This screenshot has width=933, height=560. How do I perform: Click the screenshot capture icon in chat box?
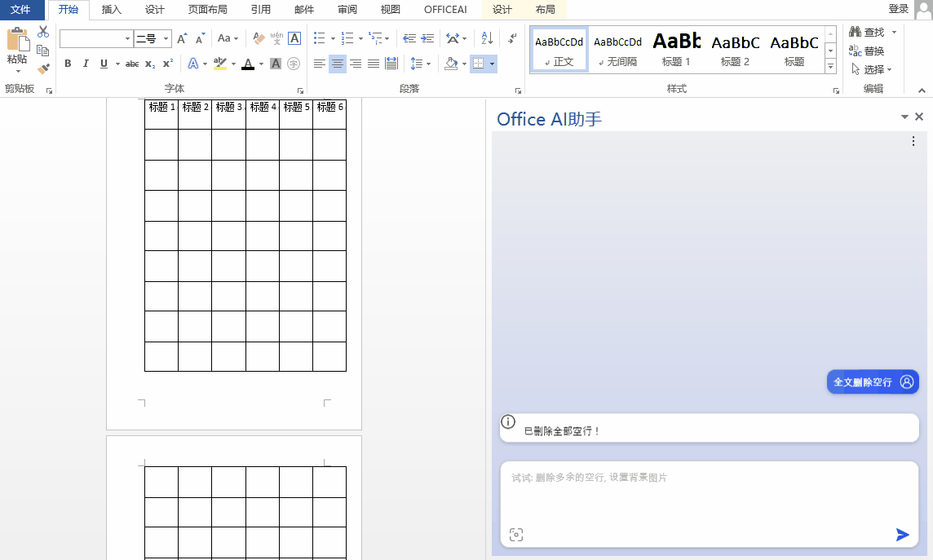pos(515,535)
